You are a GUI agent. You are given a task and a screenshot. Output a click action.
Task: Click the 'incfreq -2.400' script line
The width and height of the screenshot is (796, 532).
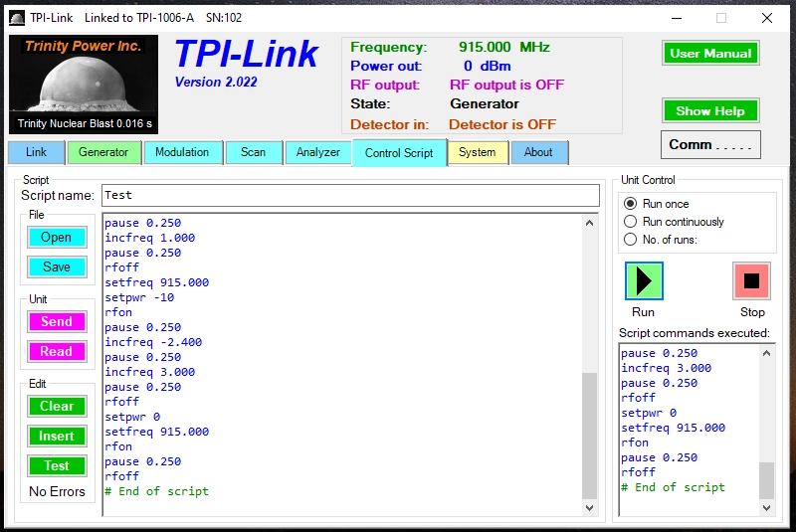[153, 342]
